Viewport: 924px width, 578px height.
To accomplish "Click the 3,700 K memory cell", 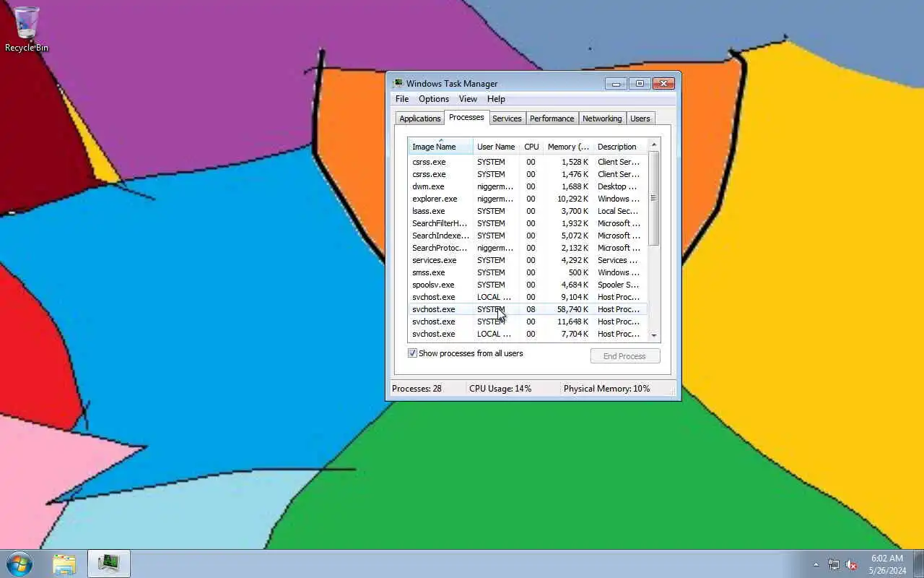I will pyautogui.click(x=575, y=211).
